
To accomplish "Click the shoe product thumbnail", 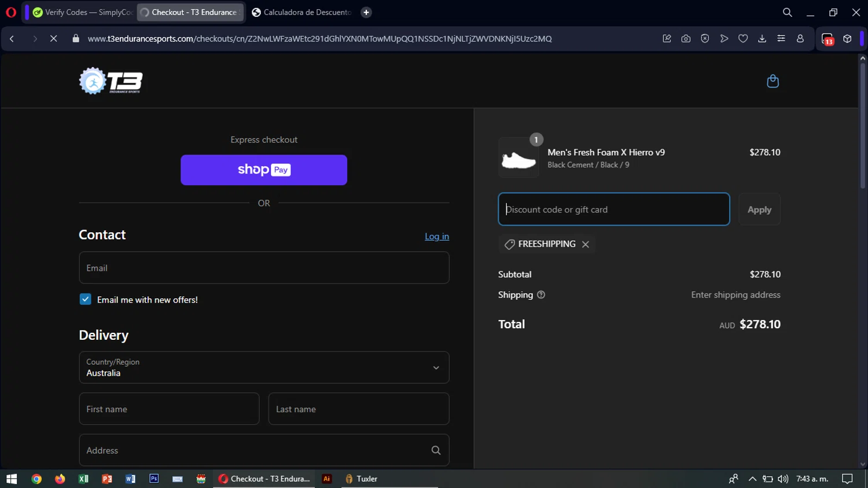I will 518,158.
